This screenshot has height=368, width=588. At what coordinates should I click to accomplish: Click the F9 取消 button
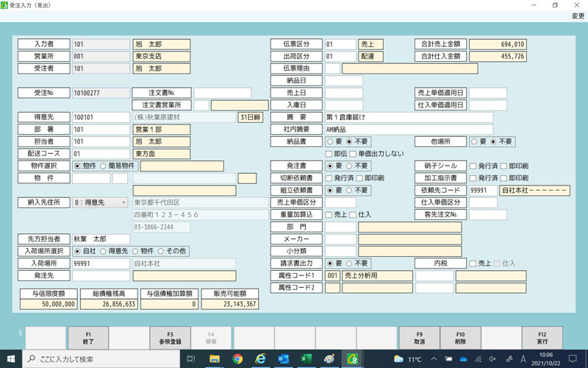tap(419, 338)
